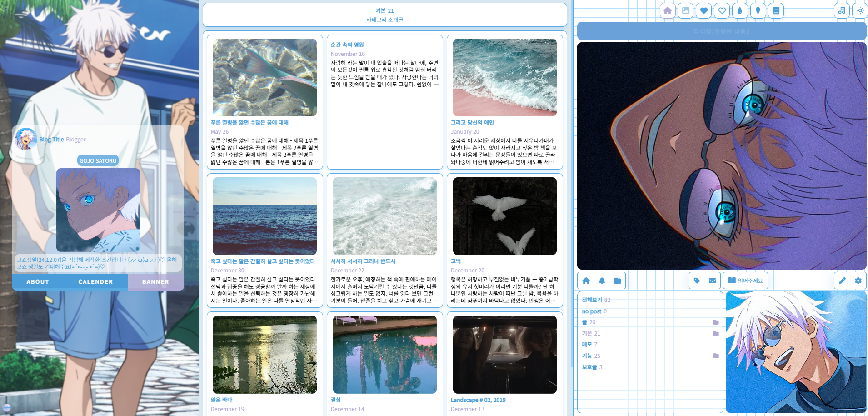
Task: Expand the folder icon on the 글 row
Action: 716,322
